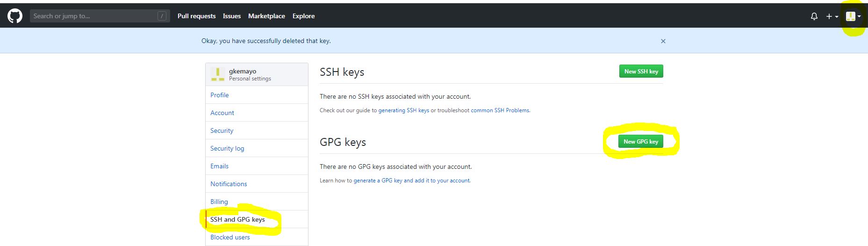Open the Marketplace page

[x=266, y=16]
